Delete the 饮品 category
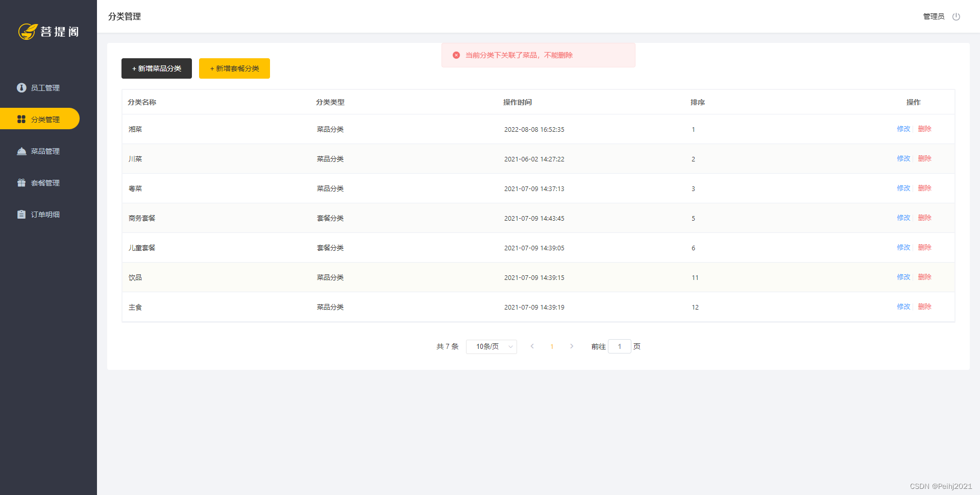The height and width of the screenshot is (495, 980). pyautogui.click(x=924, y=277)
